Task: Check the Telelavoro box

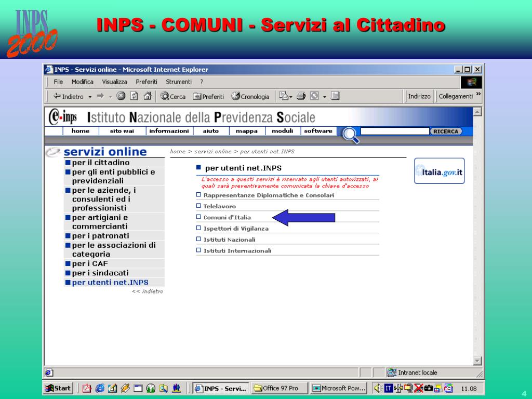Action: [199, 206]
